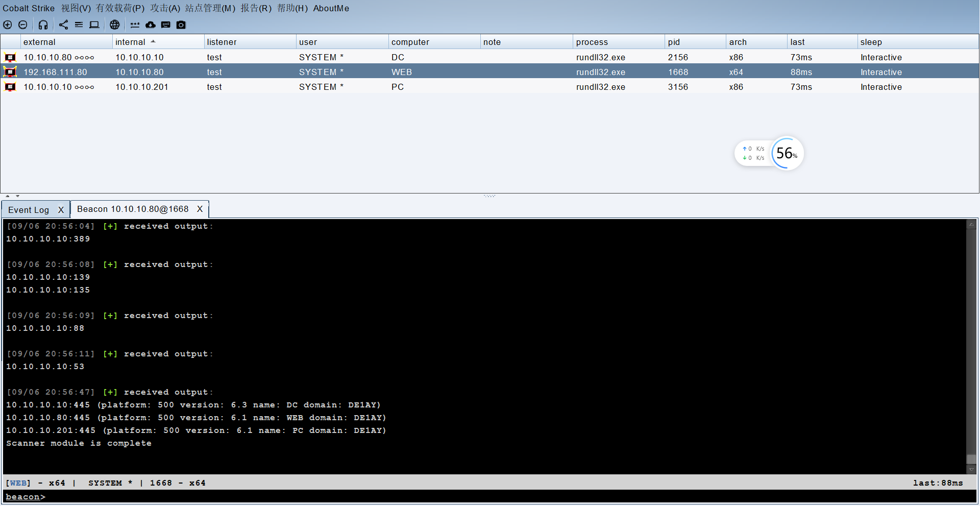Viewport: 980px width, 506px height.
Task: Expand top pane via split-pane down arrow
Action: [17, 196]
